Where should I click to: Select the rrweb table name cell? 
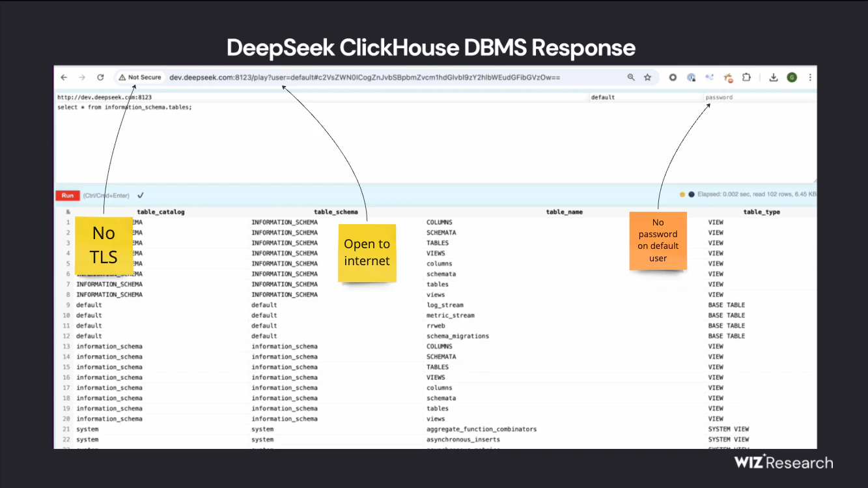(x=436, y=326)
